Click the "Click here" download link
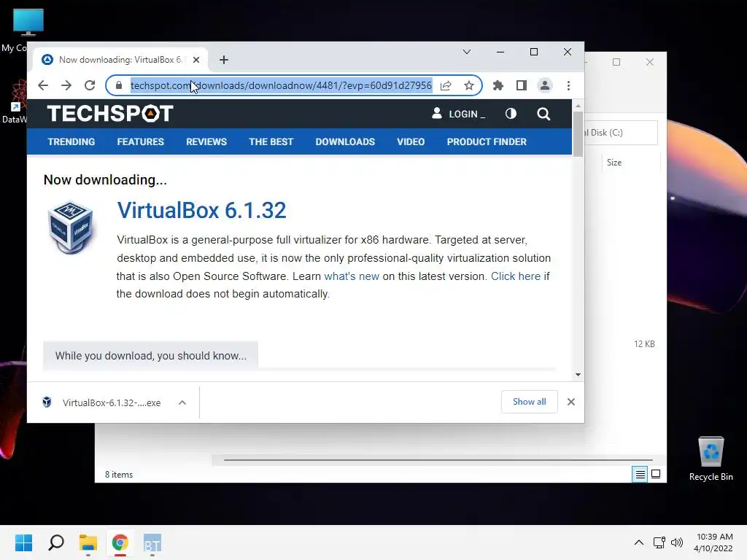This screenshot has width=747, height=560. 516,276
